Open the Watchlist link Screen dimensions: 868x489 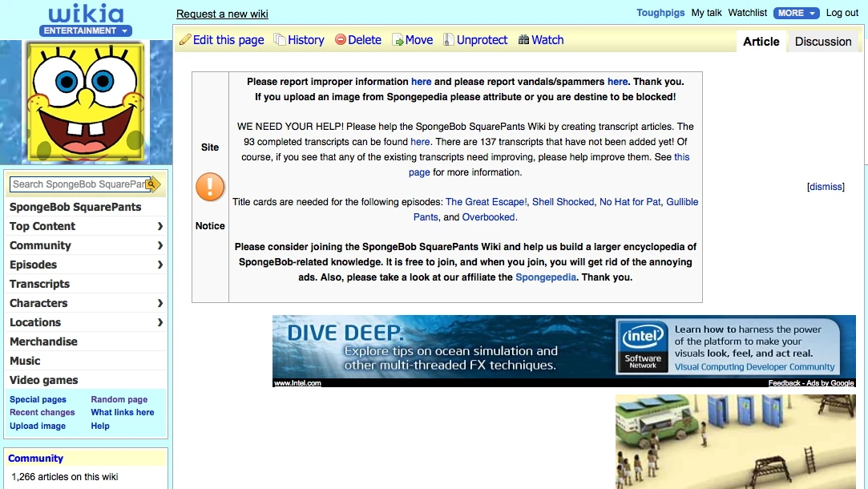click(747, 13)
